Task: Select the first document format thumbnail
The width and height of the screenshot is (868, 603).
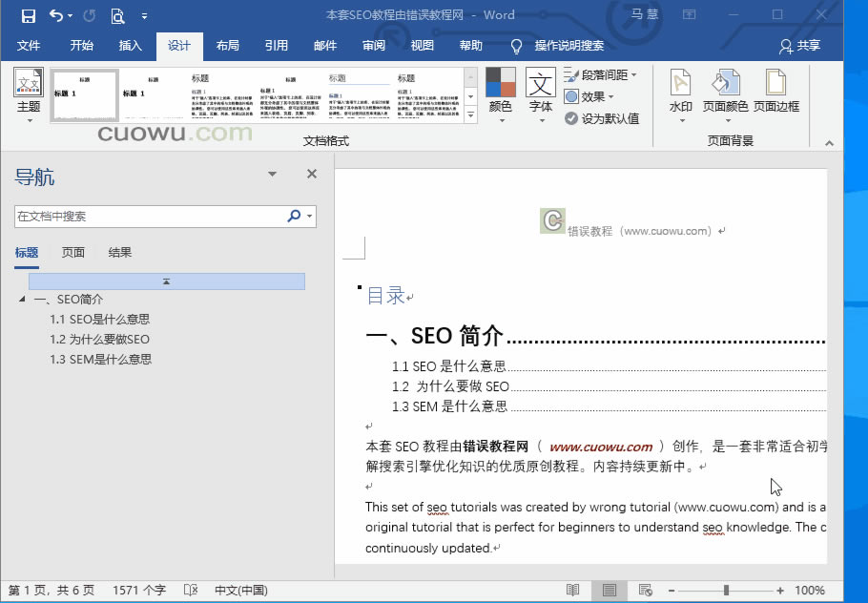Action: click(85, 95)
